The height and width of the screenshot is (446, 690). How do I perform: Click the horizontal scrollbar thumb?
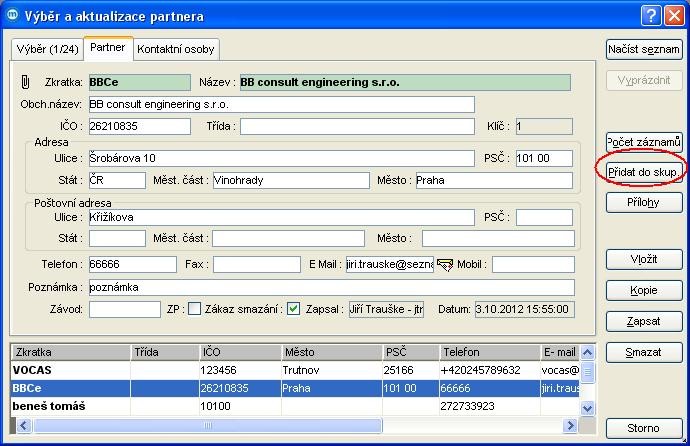click(x=208, y=426)
